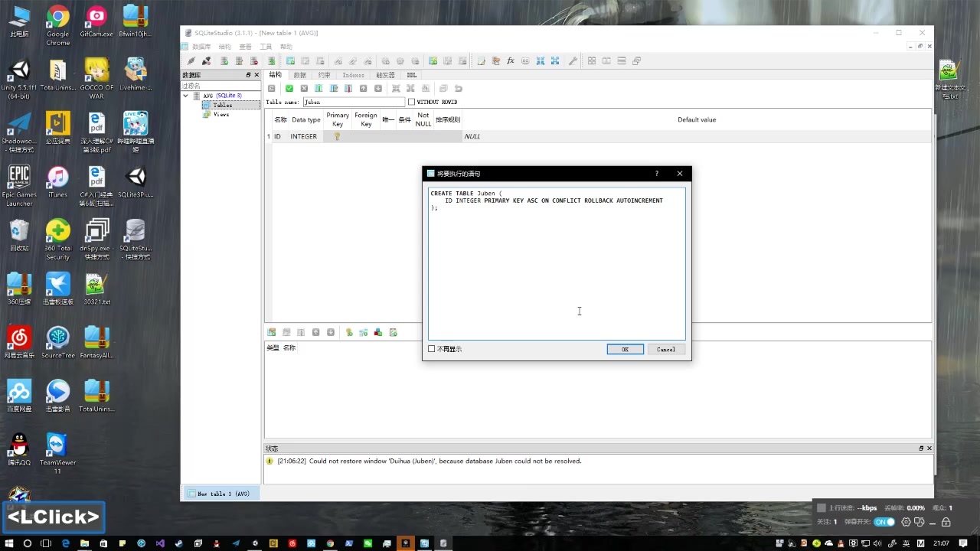Switch to the 数据 tab

[x=299, y=75]
